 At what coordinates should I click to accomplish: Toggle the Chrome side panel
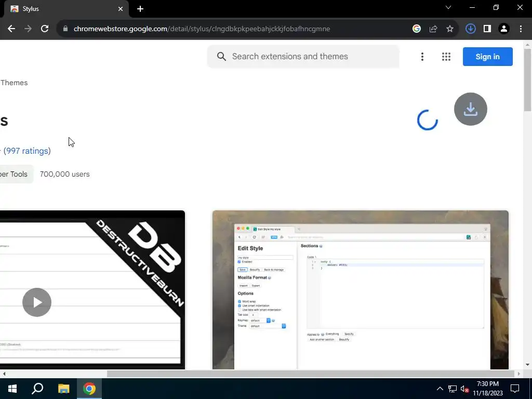tap(487, 29)
